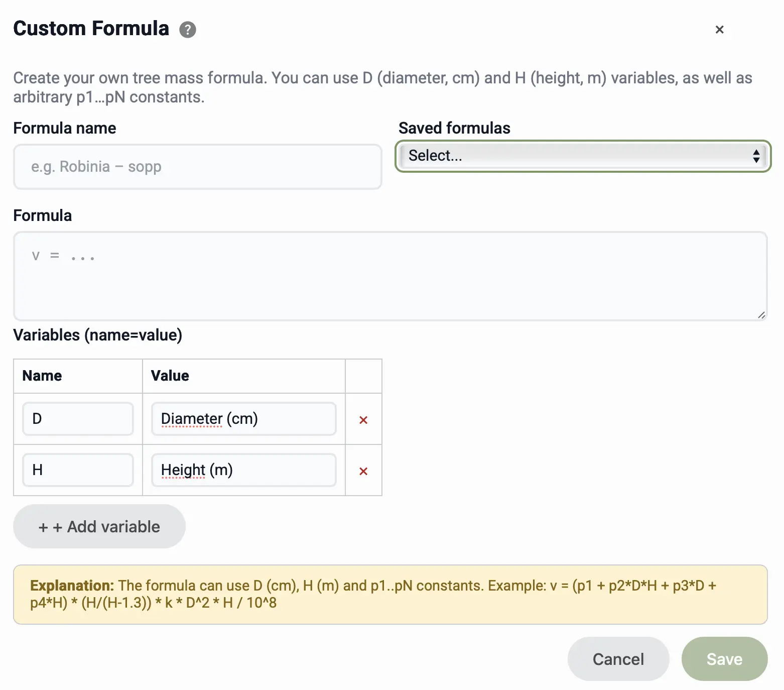Close the Custom Formula dialog
Image resolution: width=784 pixels, height=690 pixels.
[x=719, y=30]
